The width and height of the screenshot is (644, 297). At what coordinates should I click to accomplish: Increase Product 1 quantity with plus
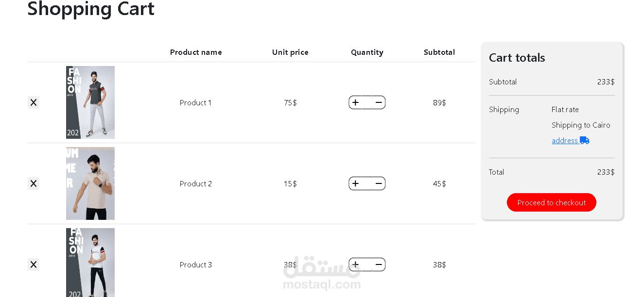click(x=356, y=102)
